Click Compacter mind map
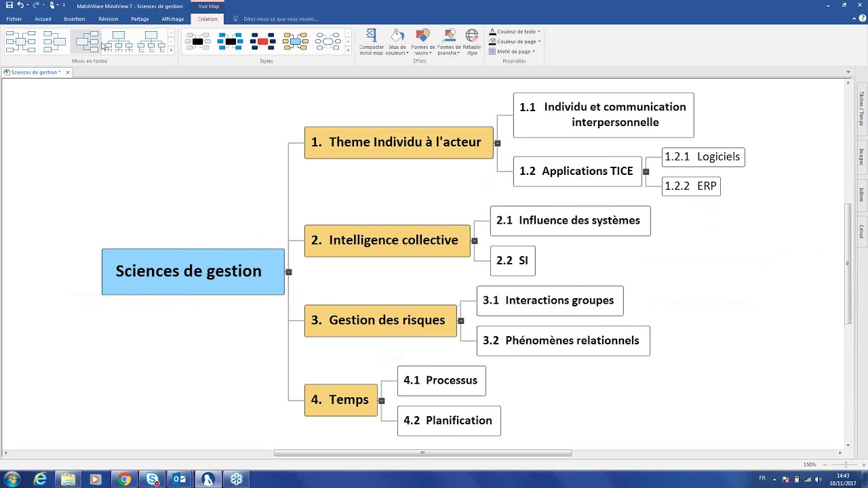868x488 pixels. pos(372,42)
